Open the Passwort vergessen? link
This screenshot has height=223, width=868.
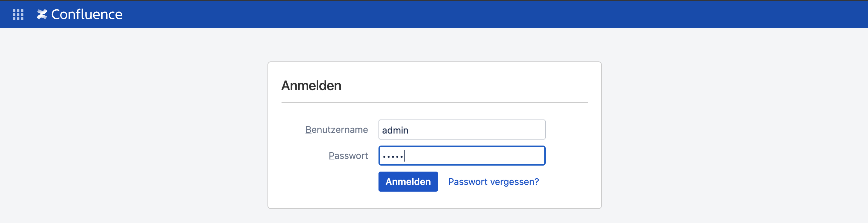coord(493,182)
